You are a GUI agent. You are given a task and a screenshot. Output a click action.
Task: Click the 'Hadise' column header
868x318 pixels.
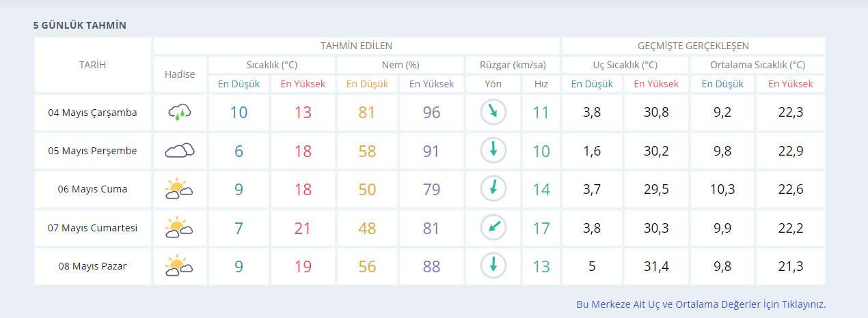click(x=180, y=74)
